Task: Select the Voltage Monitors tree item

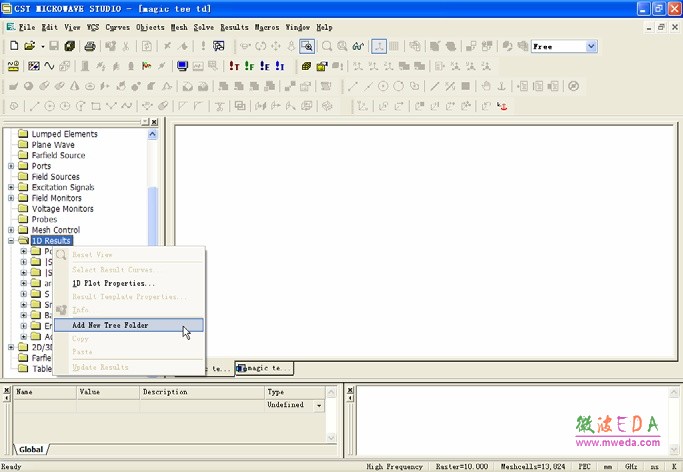Action: tap(62, 209)
